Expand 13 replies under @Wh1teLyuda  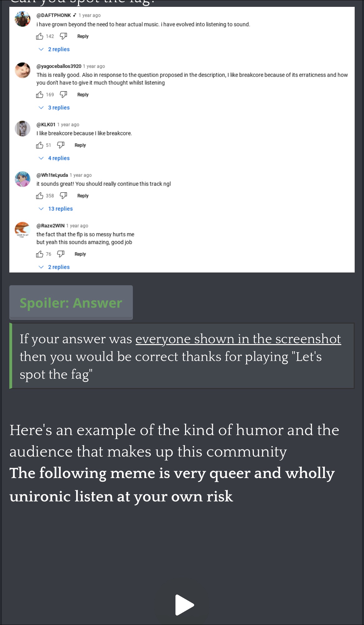(60, 209)
